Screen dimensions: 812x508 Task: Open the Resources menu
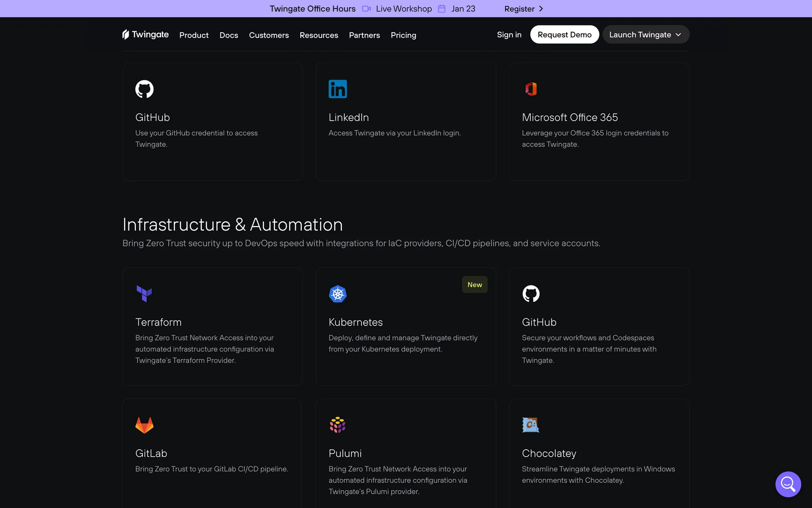[318, 35]
